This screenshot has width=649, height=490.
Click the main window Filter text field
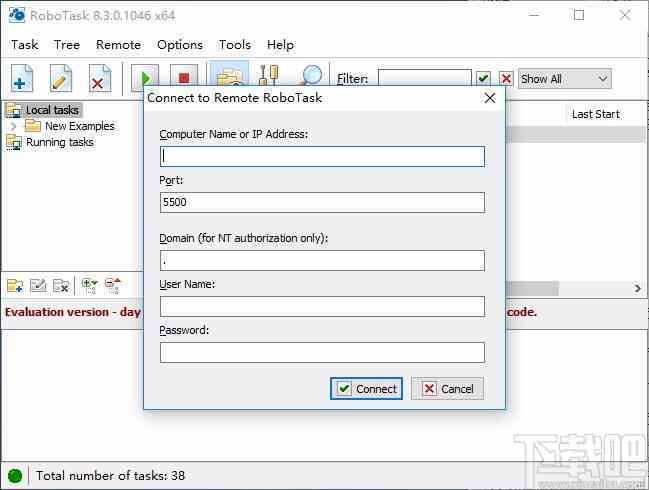tap(424, 78)
